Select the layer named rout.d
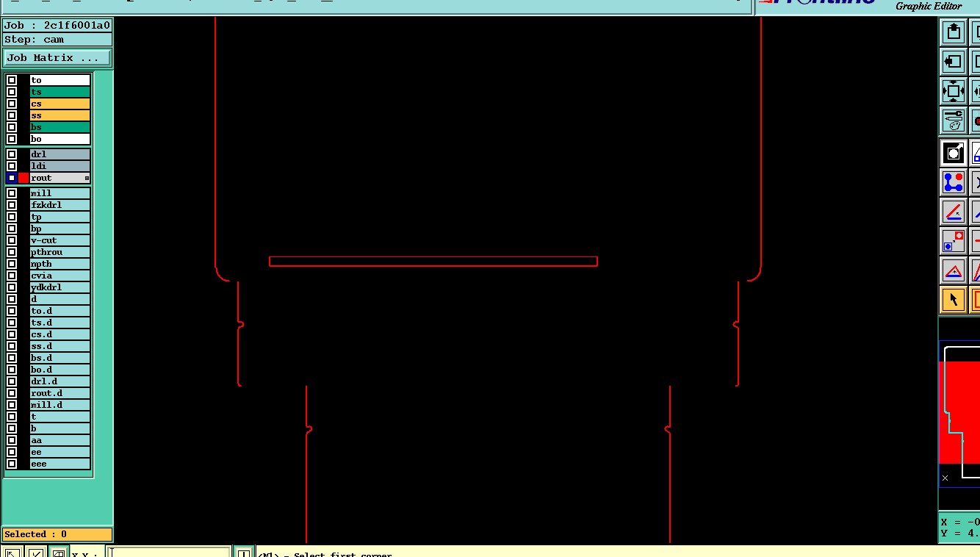The image size is (980, 557). pyautogui.click(x=60, y=393)
